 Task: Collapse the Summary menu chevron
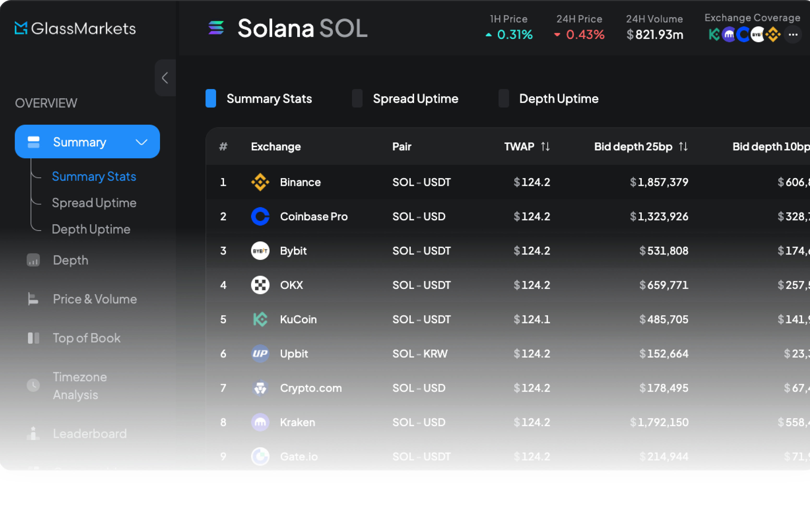142,142
